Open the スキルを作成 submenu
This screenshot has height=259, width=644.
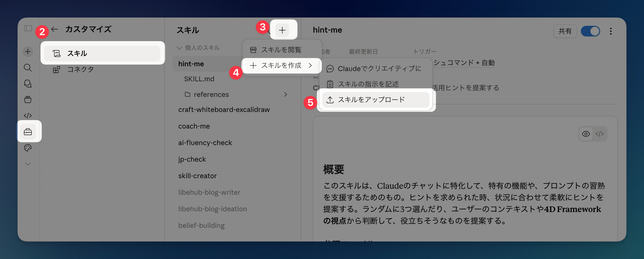282,65
